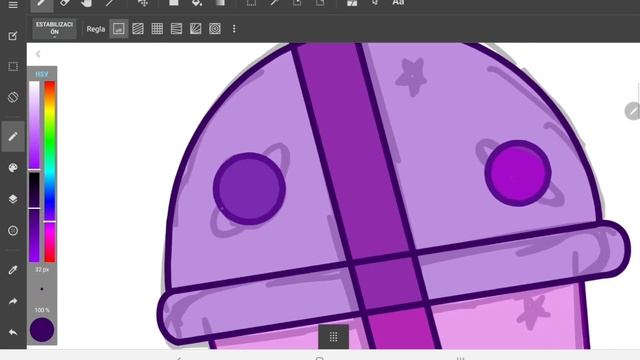Switch the HSV color mode label
The height and width of the screenshot is (360, 640).
pos(42,74)
